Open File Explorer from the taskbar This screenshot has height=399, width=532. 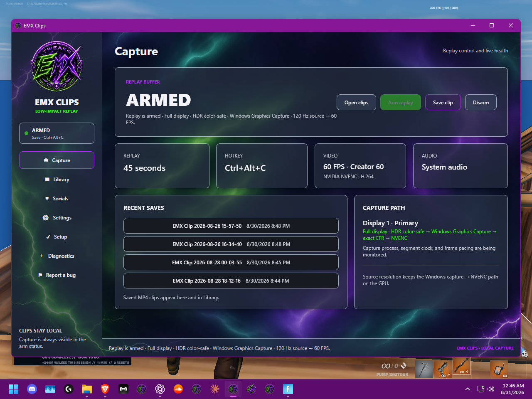point(87,389)
